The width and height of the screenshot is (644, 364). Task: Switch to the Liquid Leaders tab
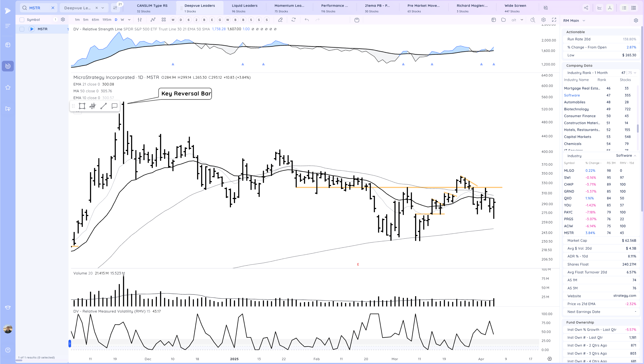tap(245, 8)
